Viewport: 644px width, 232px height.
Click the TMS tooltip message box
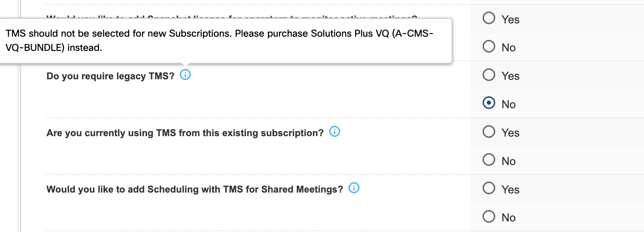[x=224, y=40]
